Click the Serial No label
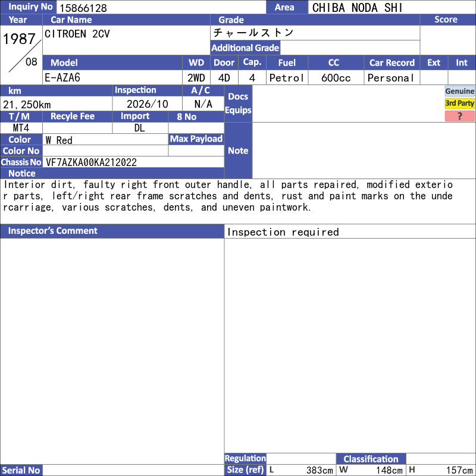The image size is (476, 476). pos(21,470)
